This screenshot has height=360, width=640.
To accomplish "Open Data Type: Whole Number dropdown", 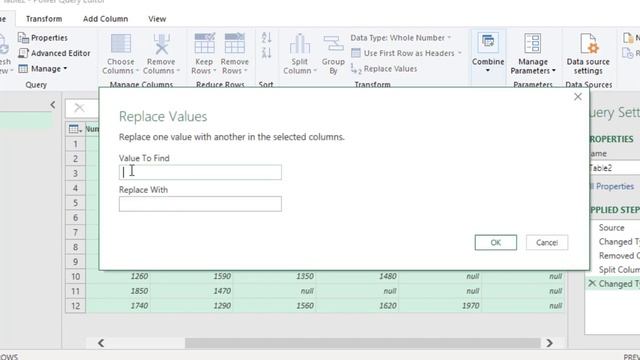I will click(x=401, y=38).
